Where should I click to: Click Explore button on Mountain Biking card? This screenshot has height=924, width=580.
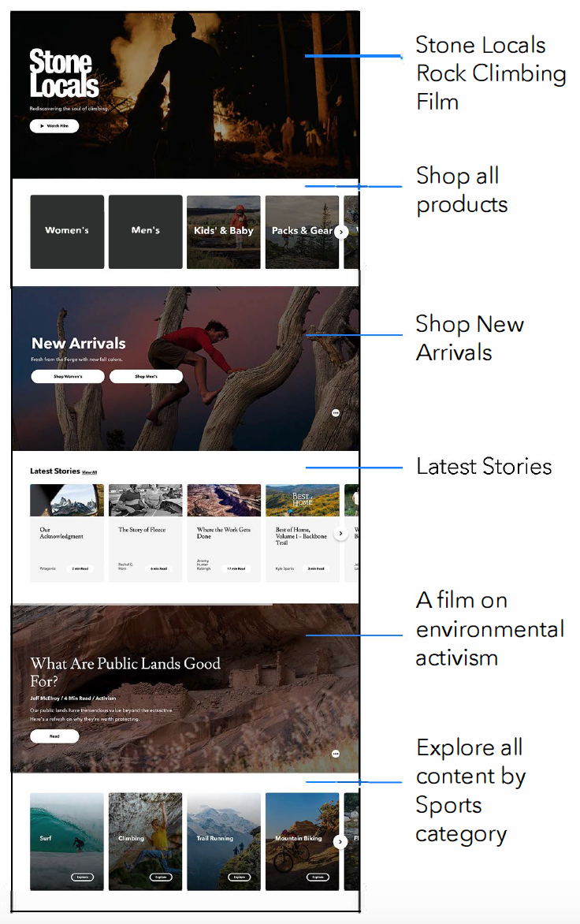tap(318, 877)
